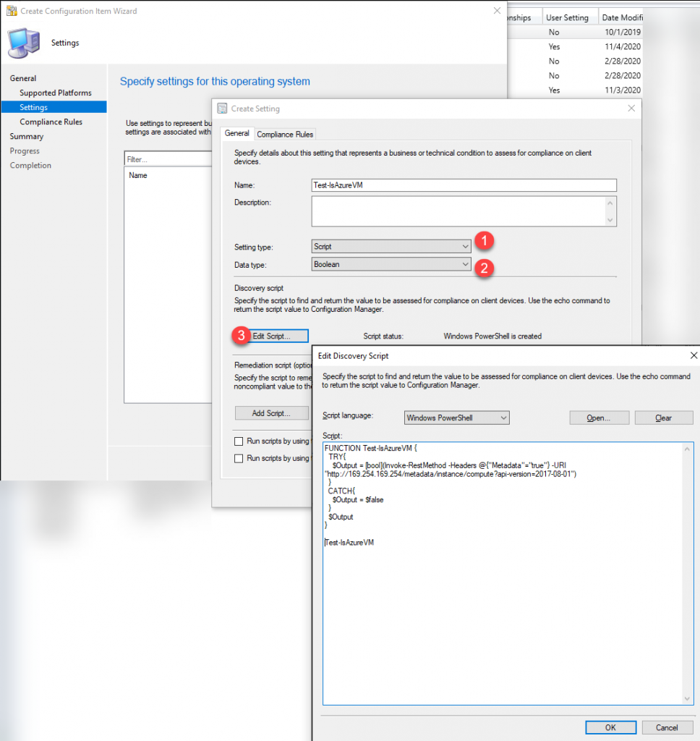Confirm the discovery script with OK
The width and height of the screenshot is (700, 741).
point(611,727)
